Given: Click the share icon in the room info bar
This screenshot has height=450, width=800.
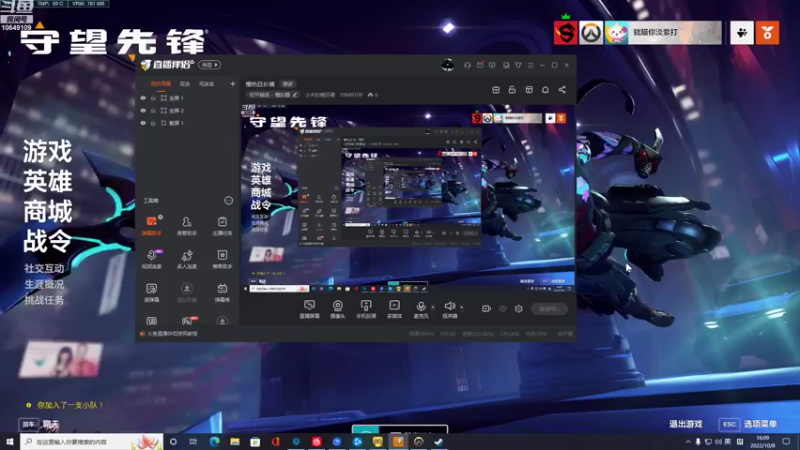Looking at the screenshot, I should (562, 90).
